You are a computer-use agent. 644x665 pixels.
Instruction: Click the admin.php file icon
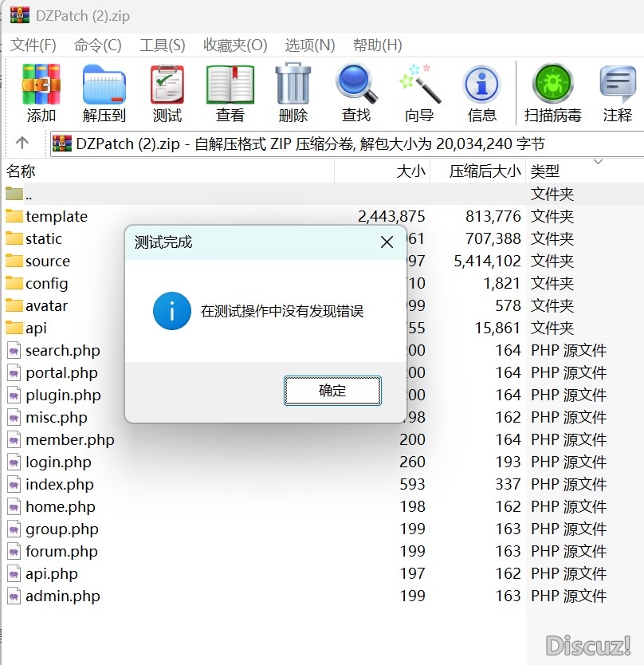(x=14, y=596)
